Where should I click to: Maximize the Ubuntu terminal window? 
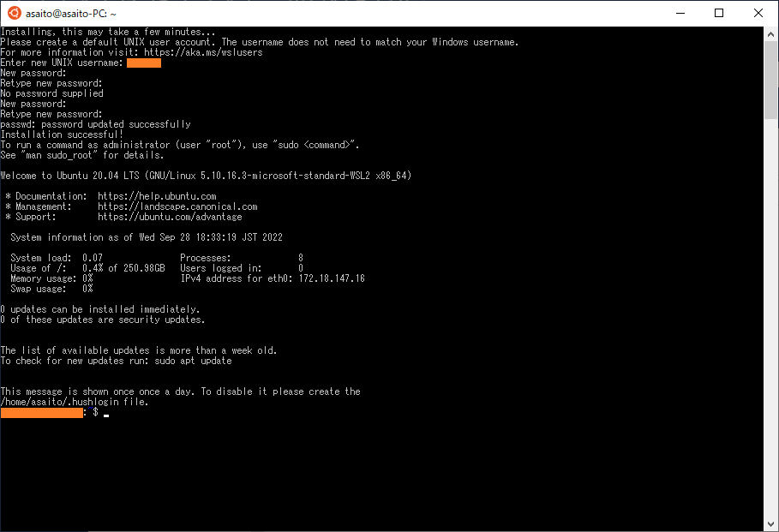click(719, 14)
